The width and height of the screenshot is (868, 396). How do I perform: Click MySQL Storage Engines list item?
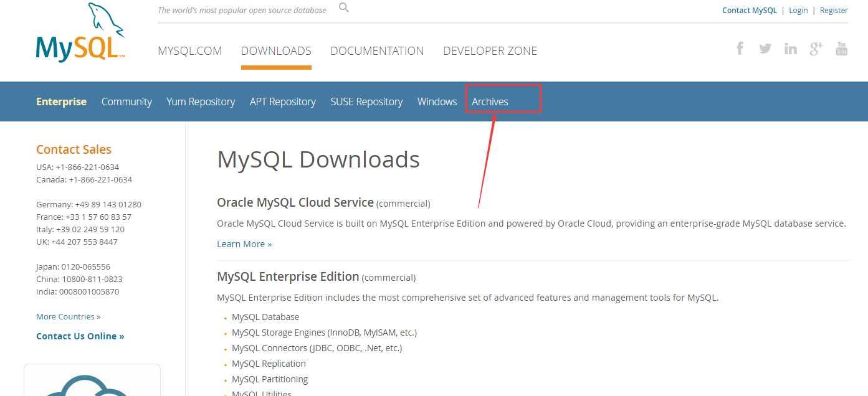[324, 332]
